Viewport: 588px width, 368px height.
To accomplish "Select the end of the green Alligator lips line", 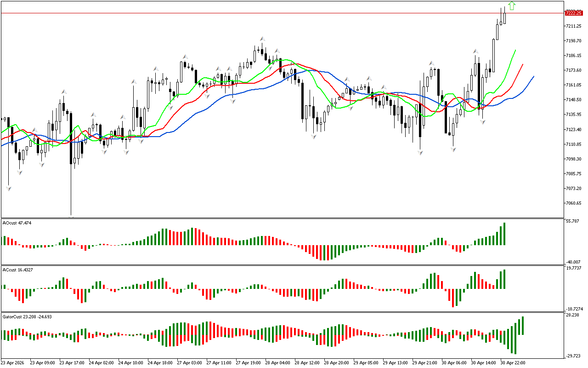I will click(515, 50).
